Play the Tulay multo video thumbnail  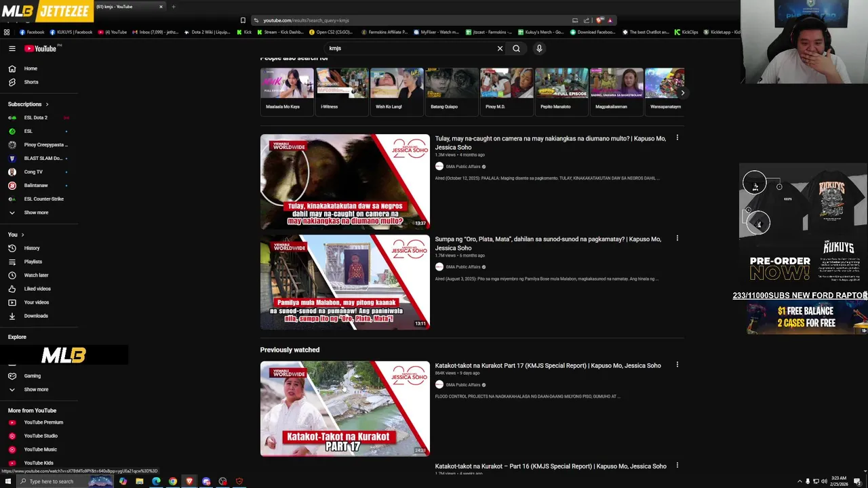pos(344,182)
